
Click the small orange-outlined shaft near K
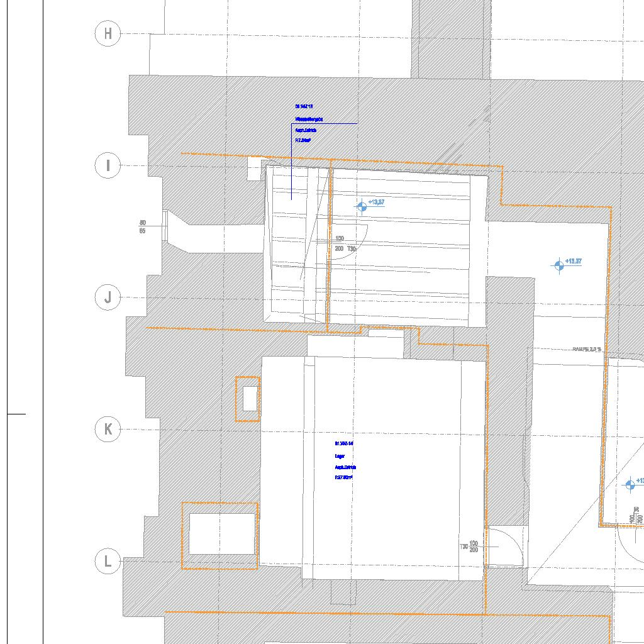[248, 399]
